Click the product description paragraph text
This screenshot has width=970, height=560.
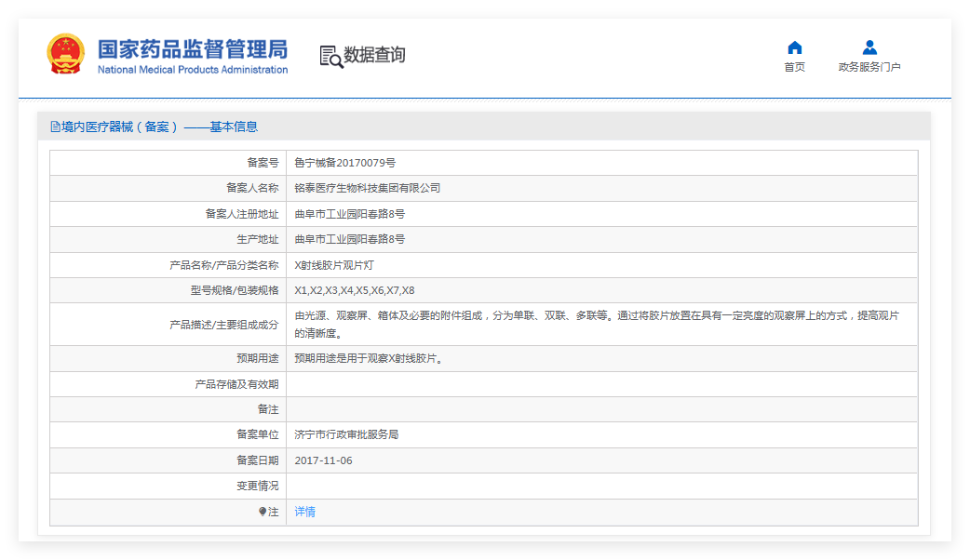(597, 325)
